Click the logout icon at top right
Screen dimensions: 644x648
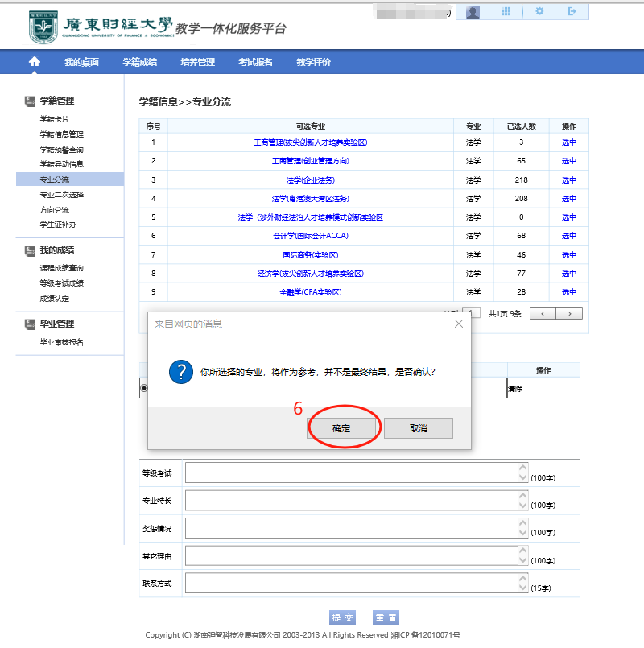(x=572, y=11)
